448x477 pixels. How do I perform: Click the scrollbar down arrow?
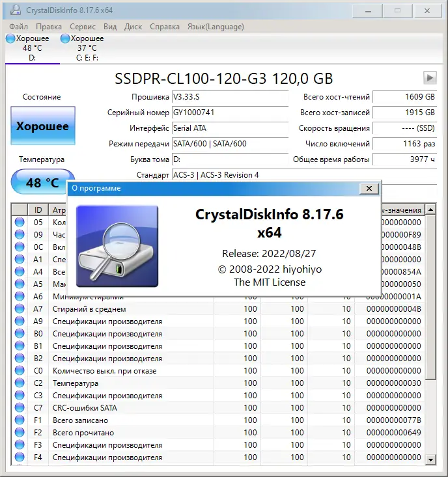click(430, 459)
